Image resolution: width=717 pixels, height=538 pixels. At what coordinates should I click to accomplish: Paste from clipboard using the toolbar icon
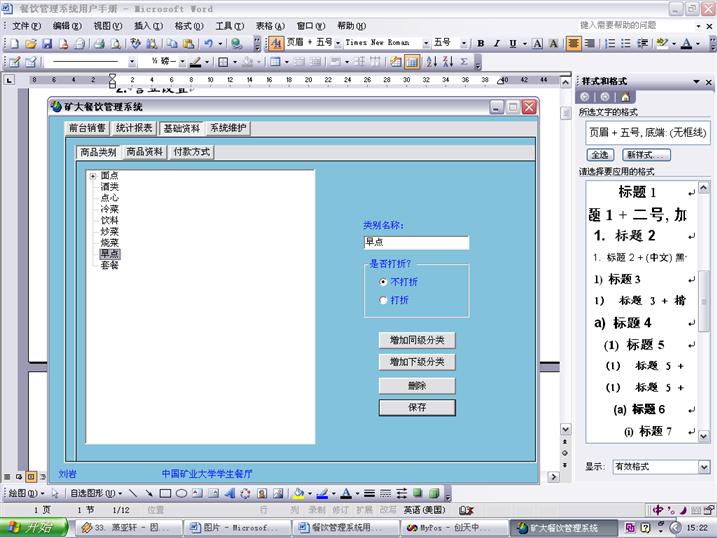188,43
